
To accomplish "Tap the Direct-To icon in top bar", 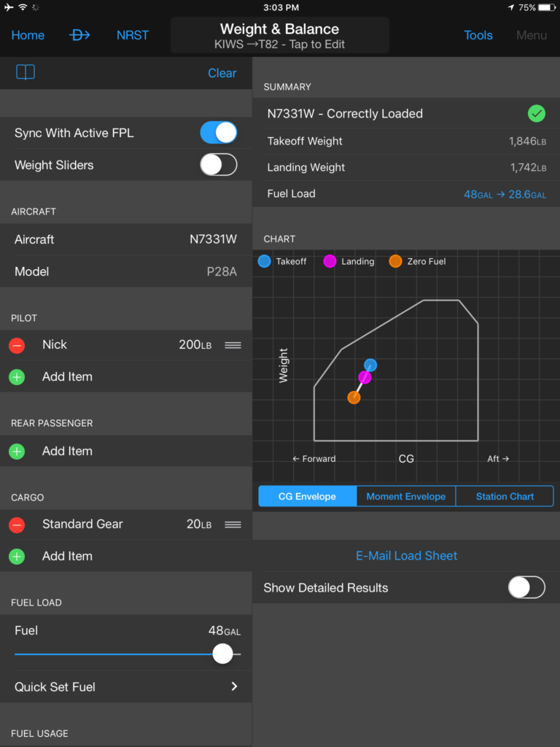I will [79, 35].
